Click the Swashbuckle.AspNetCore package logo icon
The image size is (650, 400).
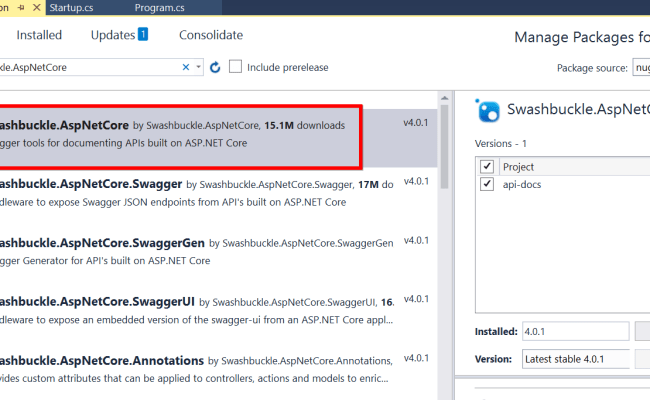point(488,110)
